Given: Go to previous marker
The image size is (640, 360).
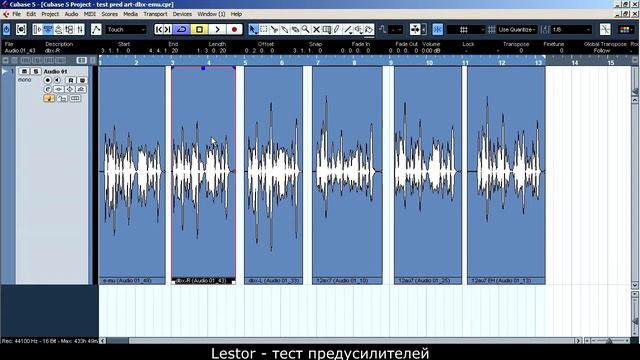Looking at the screenshot, I should click(x=159, y=29).
